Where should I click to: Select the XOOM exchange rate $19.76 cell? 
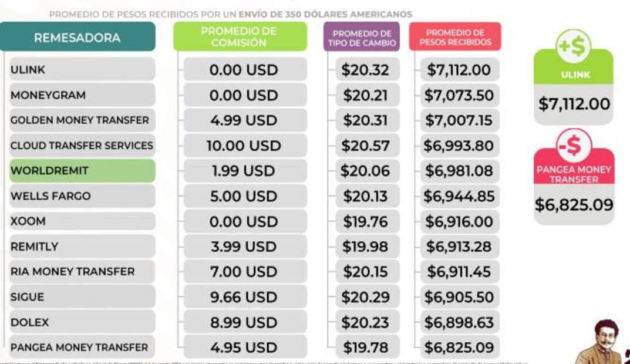(x=366, y=221)
